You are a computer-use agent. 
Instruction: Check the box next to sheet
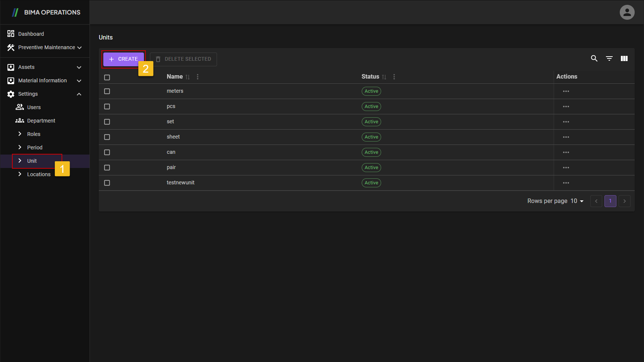107,137
